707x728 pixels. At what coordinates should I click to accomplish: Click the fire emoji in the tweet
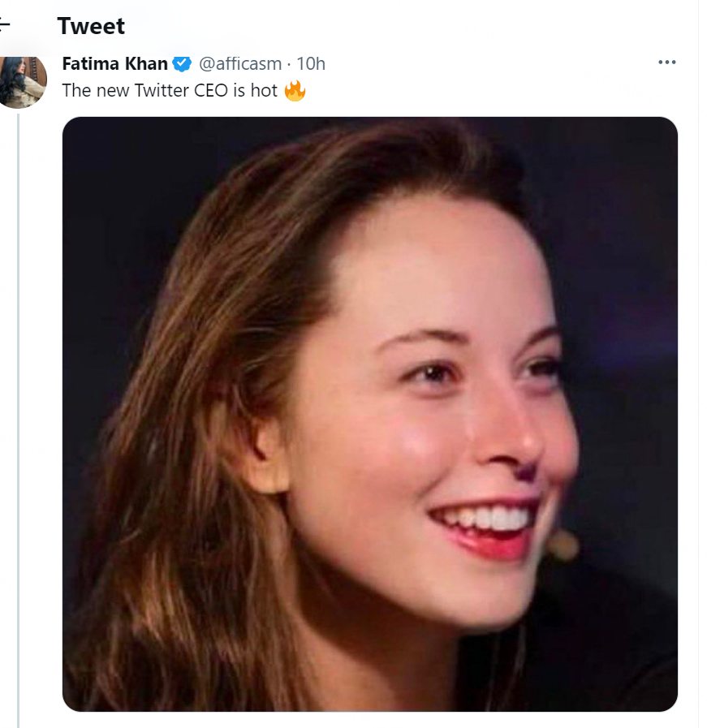pyautogui.click(x=295, y=91)
